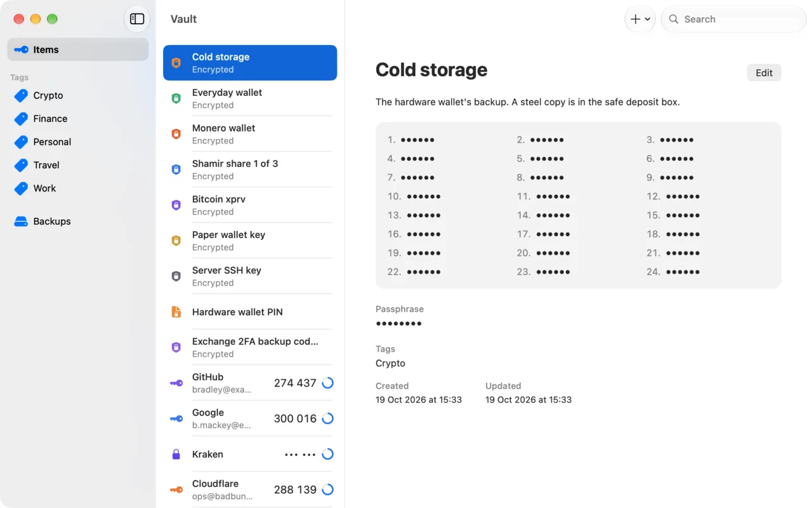Click the Travel tag icon

point(21,165)
